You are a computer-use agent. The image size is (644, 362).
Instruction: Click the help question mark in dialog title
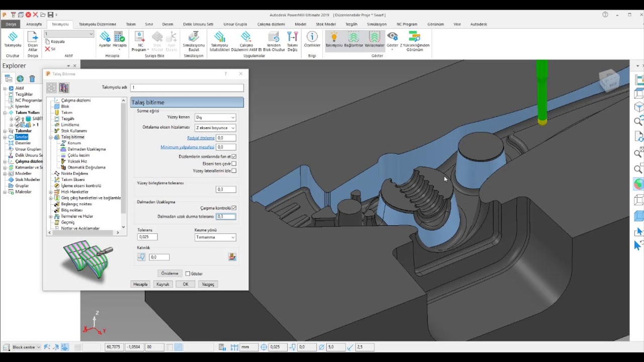point(225,74)
